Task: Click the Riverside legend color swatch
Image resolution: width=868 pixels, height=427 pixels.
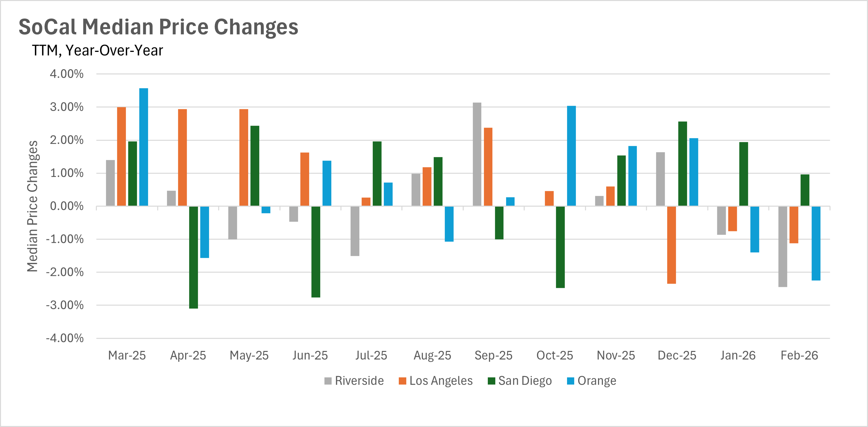Action: pyautogui.click(x=327, y=381)
